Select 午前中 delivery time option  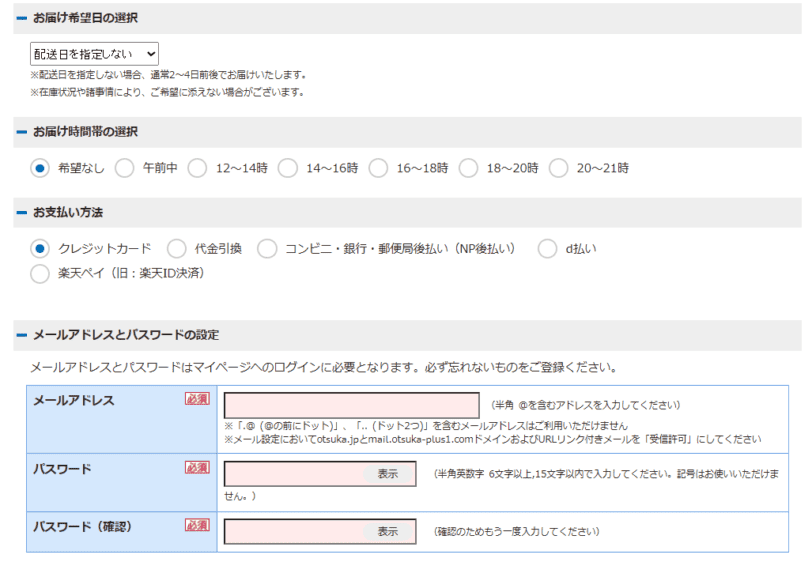coord(124,168)
